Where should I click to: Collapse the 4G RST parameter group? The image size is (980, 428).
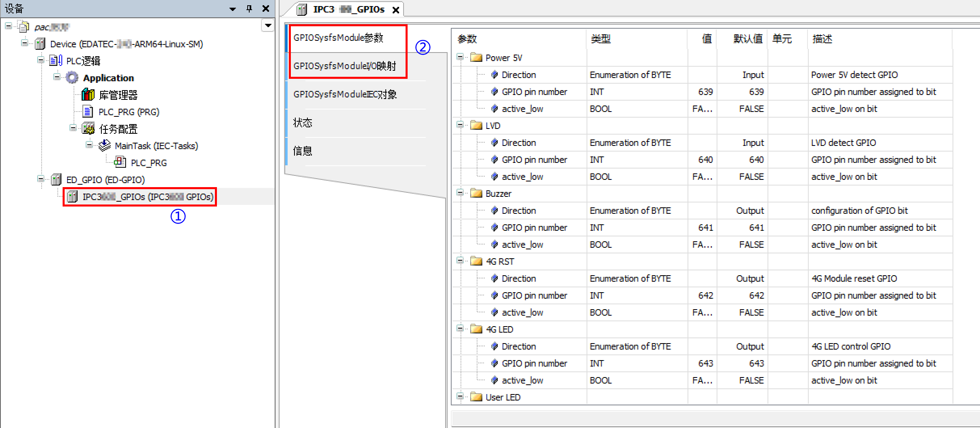460,261
